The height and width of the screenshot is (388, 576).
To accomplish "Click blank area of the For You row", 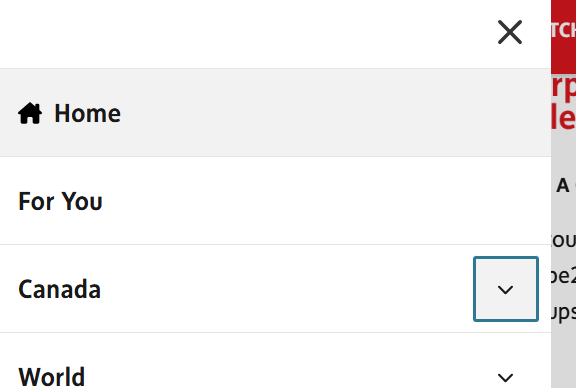I will pos(294,201).
